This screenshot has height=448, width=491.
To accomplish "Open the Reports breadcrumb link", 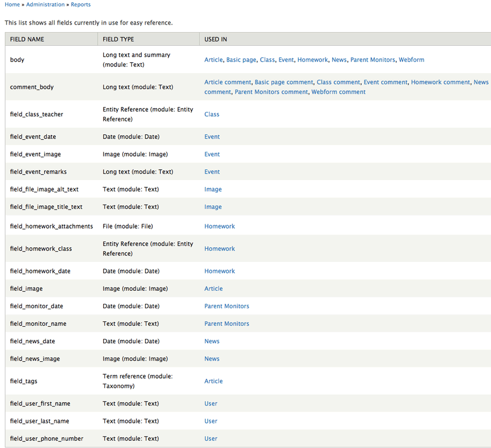I will tap(81, 4).
